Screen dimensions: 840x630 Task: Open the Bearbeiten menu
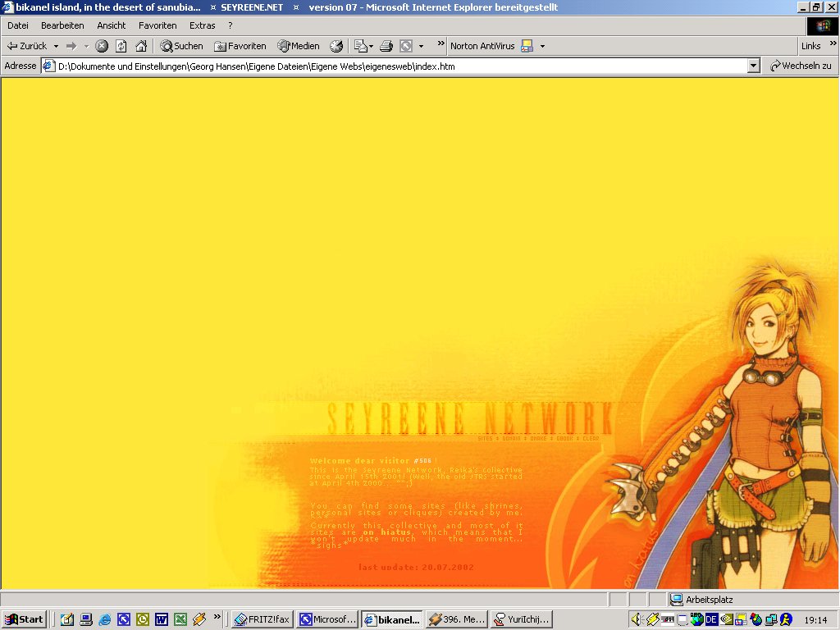[x=62, y=25]
